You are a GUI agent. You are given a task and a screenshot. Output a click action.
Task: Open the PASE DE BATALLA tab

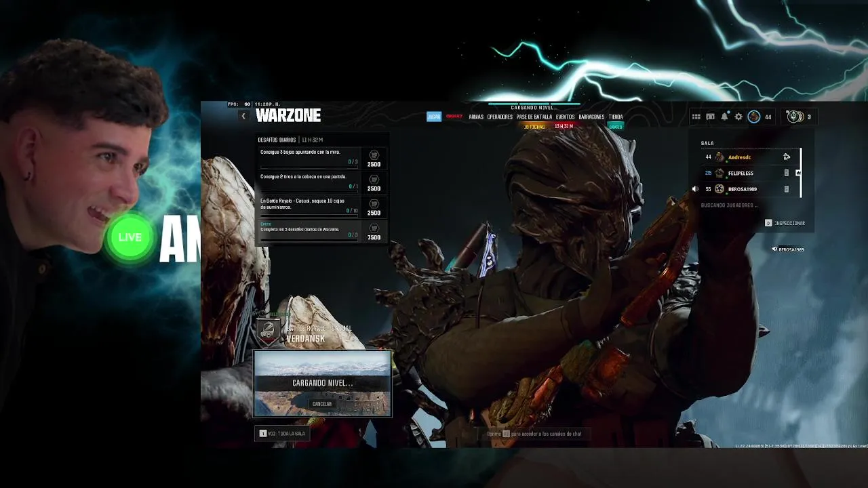[x=534, y=117]
